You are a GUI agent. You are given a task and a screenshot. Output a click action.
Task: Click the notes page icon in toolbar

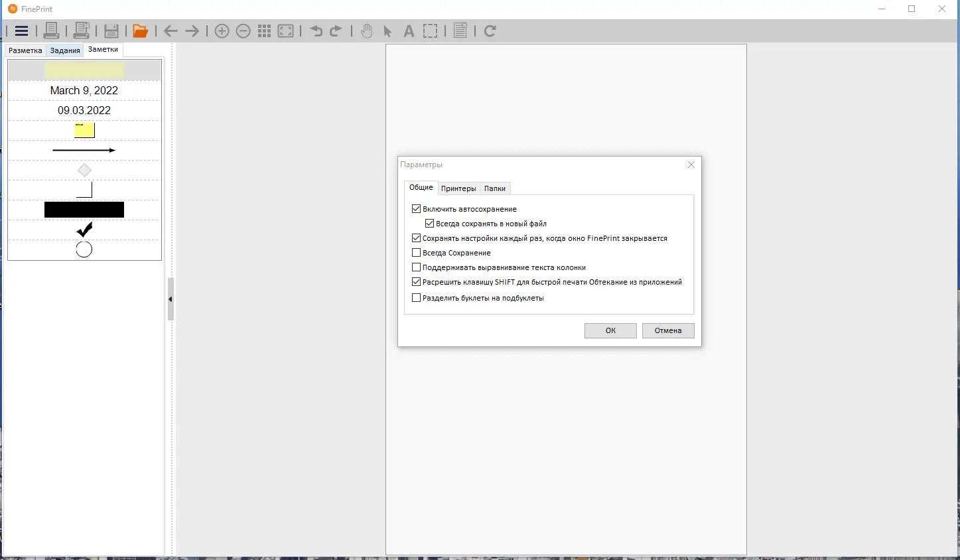(460, 31)
